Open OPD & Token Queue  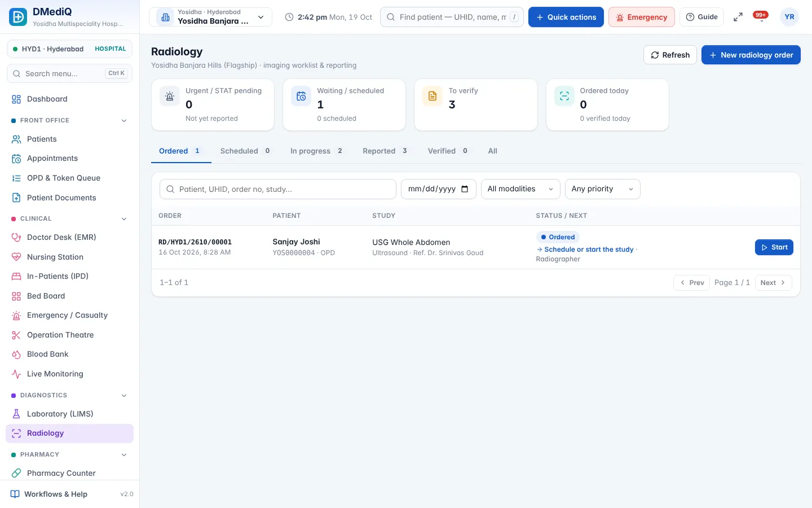point(69,178)
